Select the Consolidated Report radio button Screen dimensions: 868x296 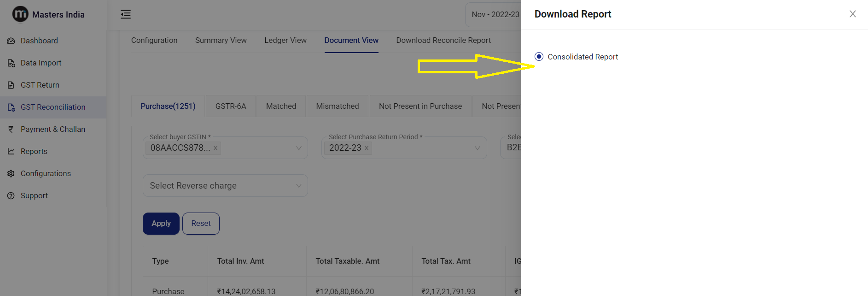(x=539, y=57)
